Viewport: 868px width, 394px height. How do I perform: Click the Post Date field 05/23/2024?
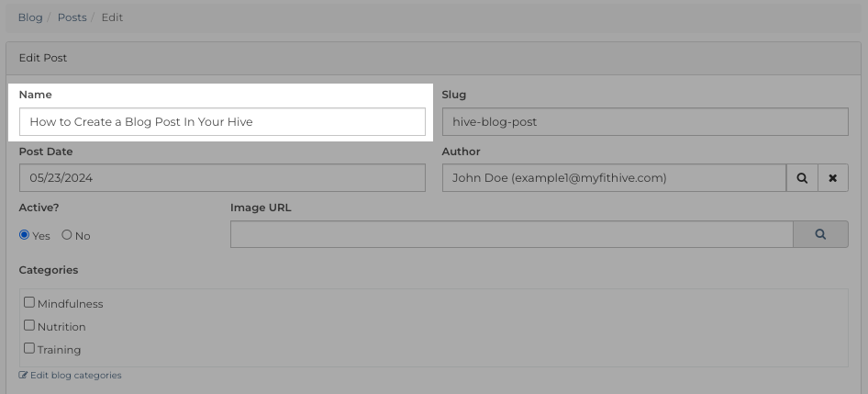click(223, 178)
